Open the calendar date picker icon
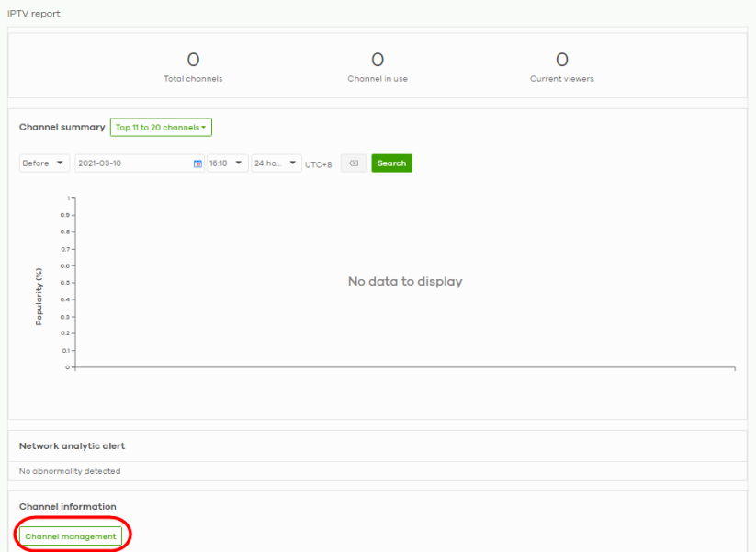The image size is (756, 552). [x=197, y=163]
